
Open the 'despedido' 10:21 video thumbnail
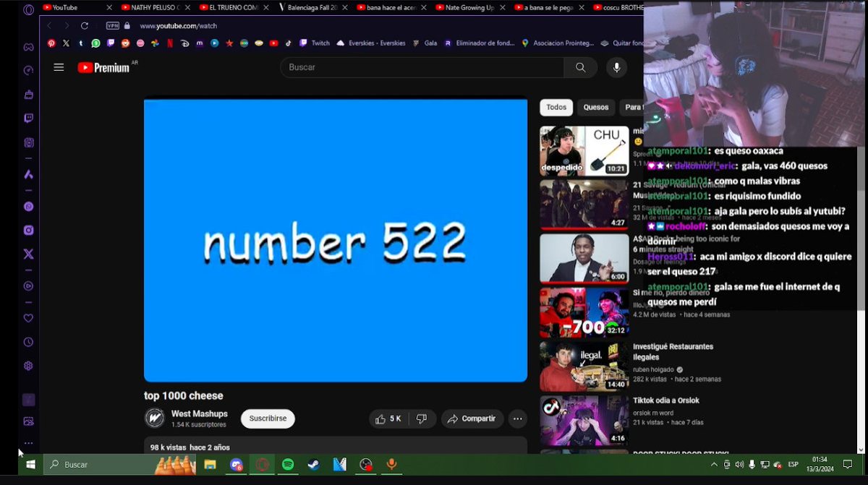pyautogui.click(x=584, y=151)
